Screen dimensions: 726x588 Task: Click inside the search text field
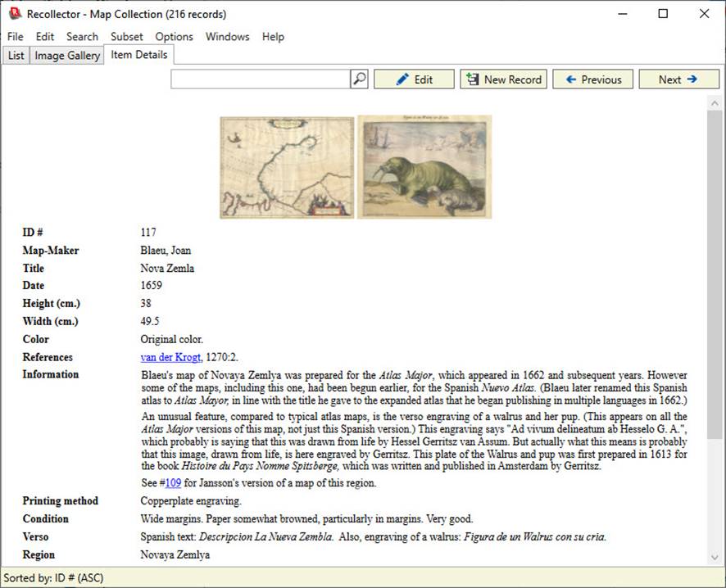262,79
